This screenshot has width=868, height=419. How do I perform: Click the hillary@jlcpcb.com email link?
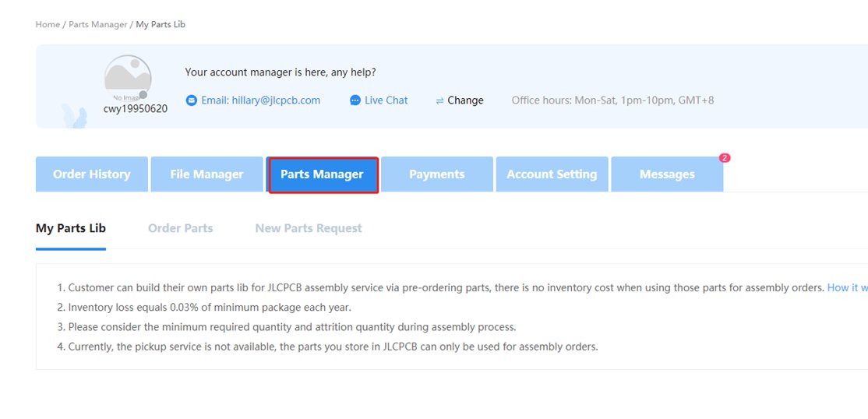pos(261,100)
